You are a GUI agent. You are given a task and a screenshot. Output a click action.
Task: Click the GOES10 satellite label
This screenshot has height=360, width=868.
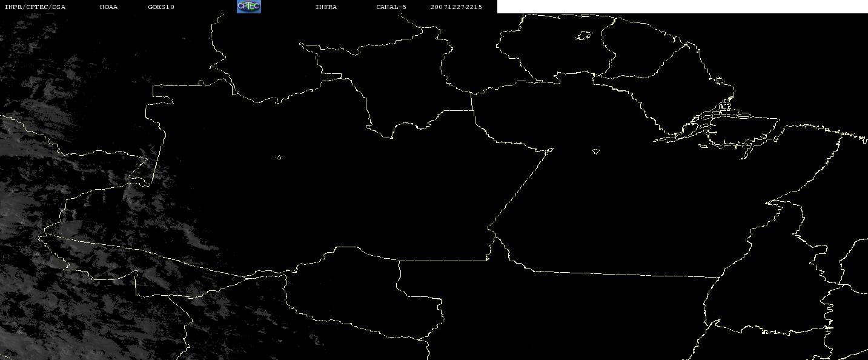(x=161, y=7)
